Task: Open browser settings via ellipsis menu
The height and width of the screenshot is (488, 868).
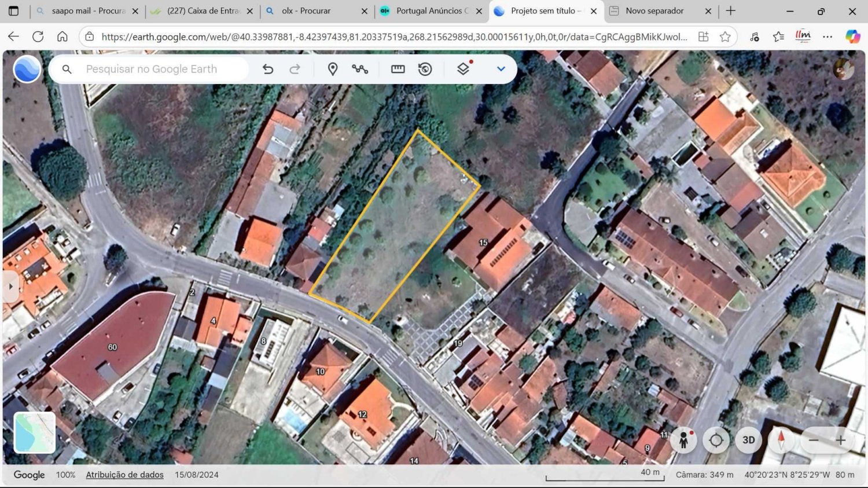Action: coord(827,36)
